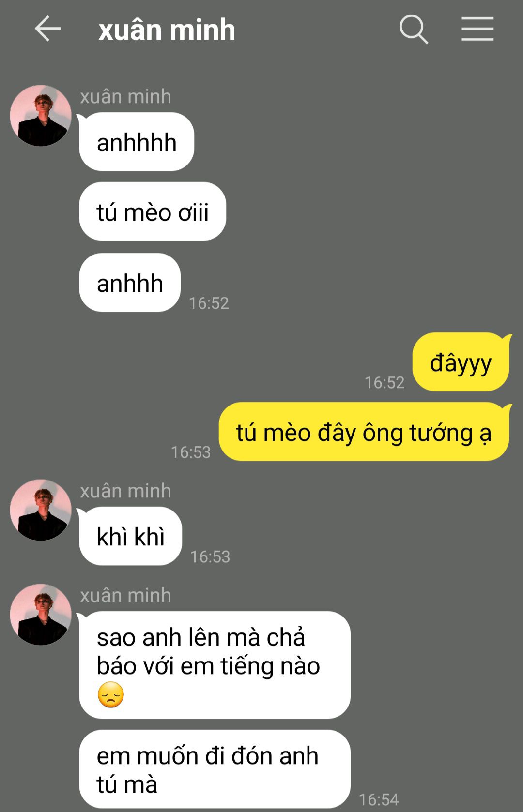This screenshot has height=812, width=523.
Task: Select the "khì khì" message bubble
Action: (x=131, y=536)
